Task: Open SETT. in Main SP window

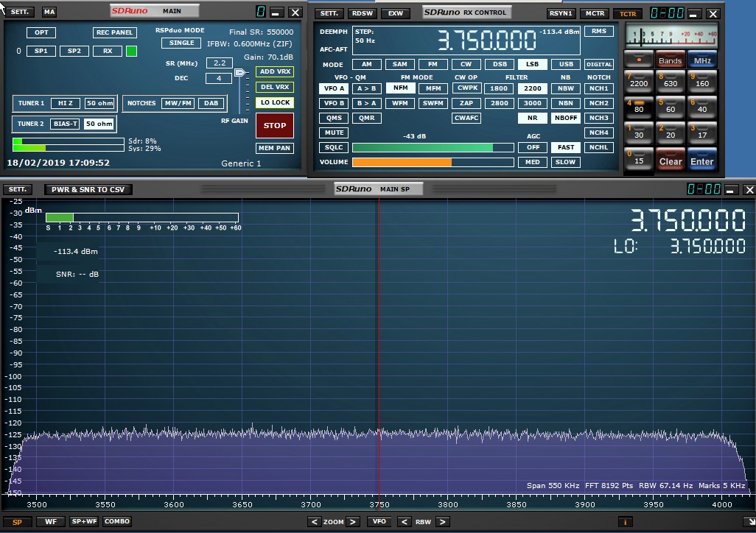Action: coord(18,189)
